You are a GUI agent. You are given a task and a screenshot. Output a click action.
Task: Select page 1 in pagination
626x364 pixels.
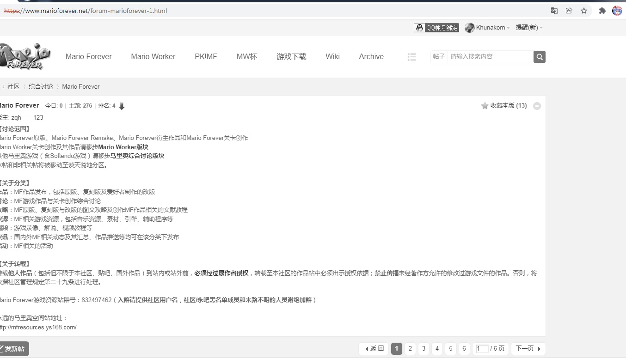397,348
